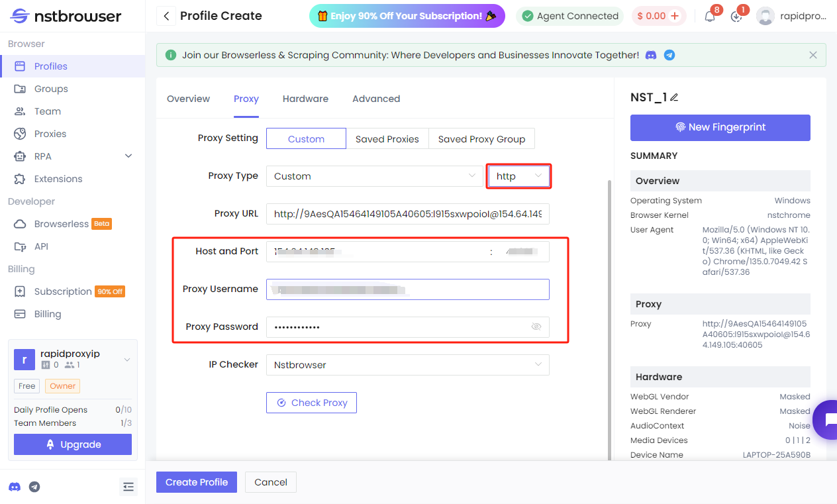Open the IP Checker Nstbrowser dropdown

click(x=407, y=365)
